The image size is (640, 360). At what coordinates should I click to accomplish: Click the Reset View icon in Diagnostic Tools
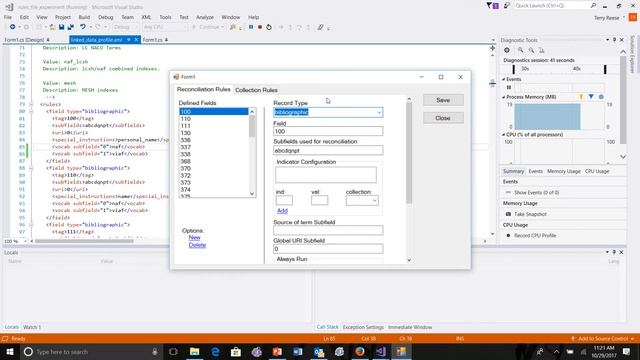pyautogui.click(x=542, y=50)
